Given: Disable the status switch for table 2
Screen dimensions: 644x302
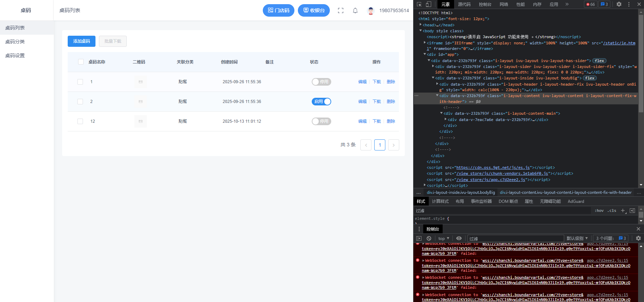Looking at the screenshot, I should click(x=321, y=102).
